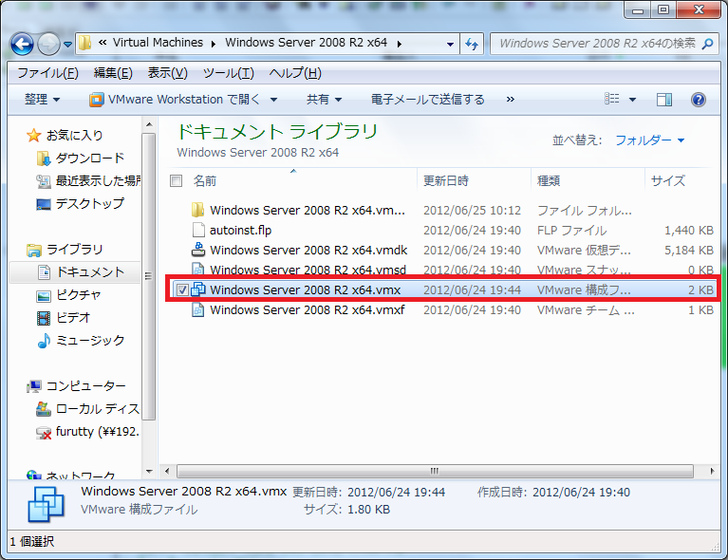Open the 整理 dropdown
This screenshot has width=728, height=560.
[42, 100]
